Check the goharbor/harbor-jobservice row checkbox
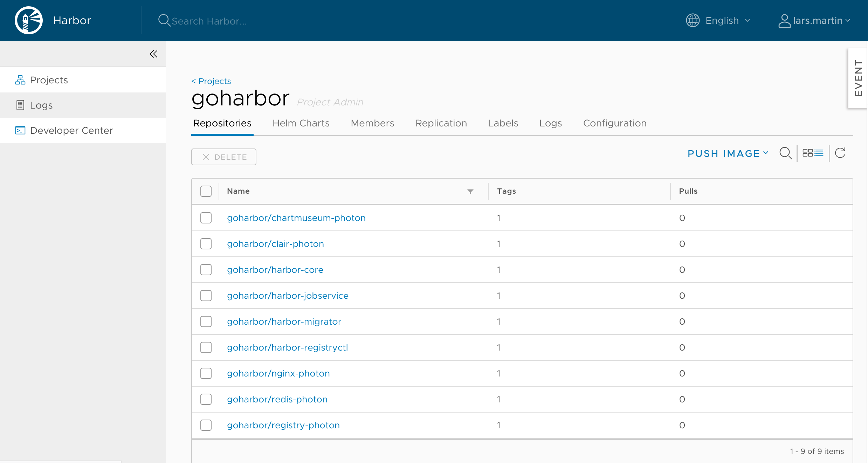 pyautogui.click(x=206, y=296)
